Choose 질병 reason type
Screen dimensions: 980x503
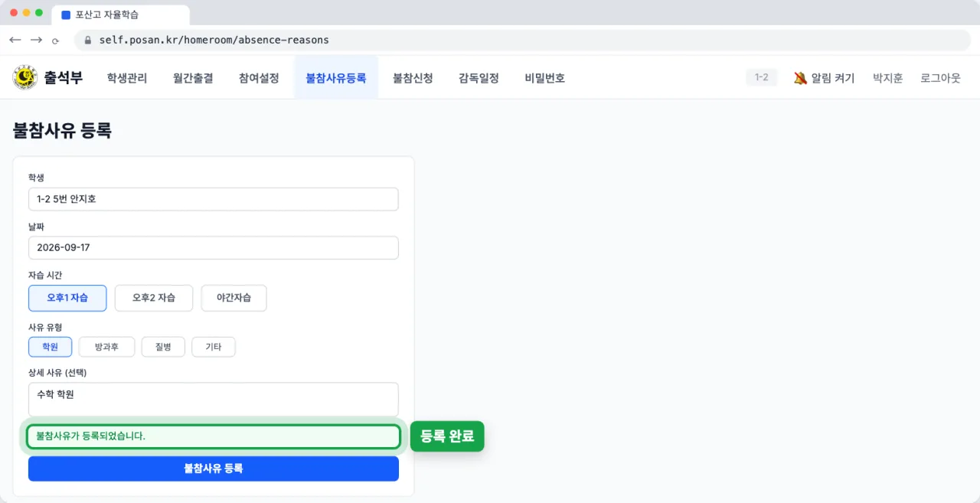pyautogui.click(x=164, y=347)
